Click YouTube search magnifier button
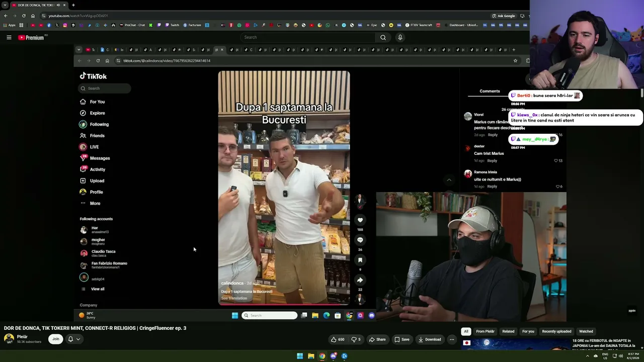 [383, 37]
